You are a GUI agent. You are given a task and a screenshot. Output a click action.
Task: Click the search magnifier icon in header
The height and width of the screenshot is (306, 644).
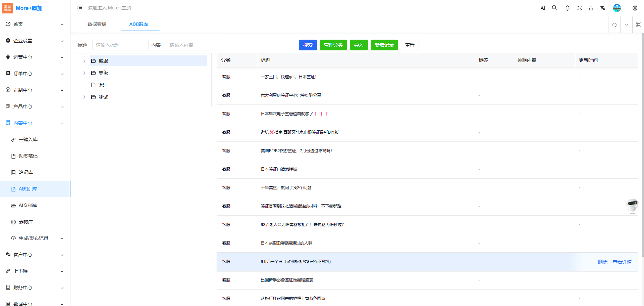coord(554,8)
